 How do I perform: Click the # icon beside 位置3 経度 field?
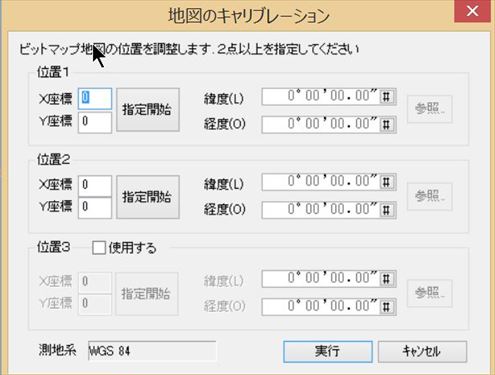click(x=387, y=307)
